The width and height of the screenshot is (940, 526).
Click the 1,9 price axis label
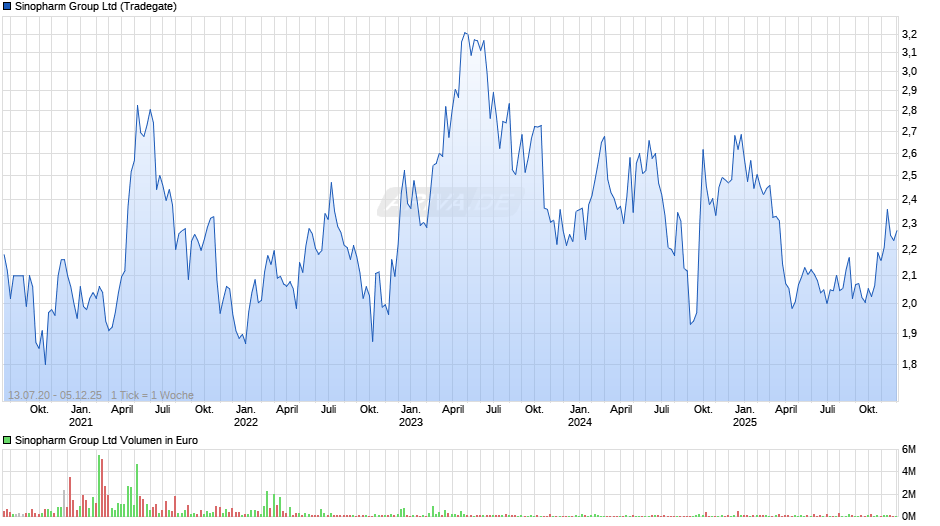[x=909, y=333]
